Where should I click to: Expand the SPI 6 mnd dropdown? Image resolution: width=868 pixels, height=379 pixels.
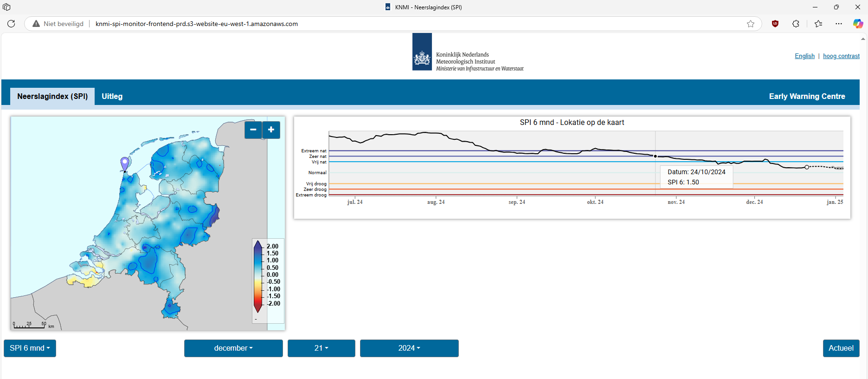pos(30,348)
